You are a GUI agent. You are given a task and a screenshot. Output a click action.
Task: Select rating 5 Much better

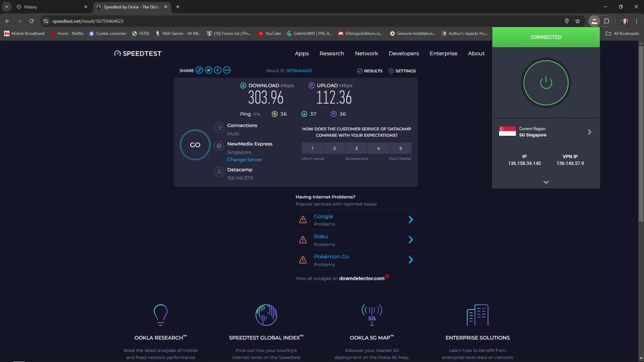[x=400, y=148]
